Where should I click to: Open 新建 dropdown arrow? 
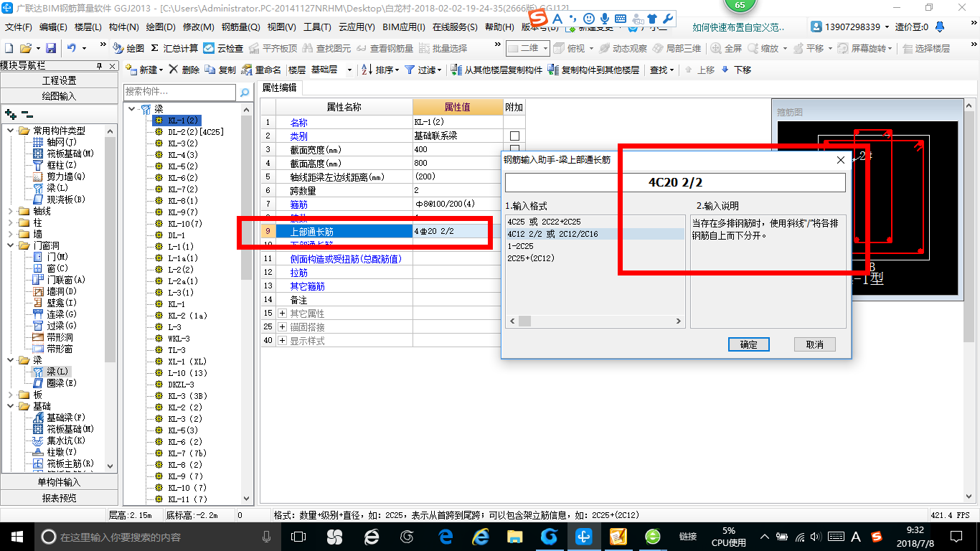(x=161, y=70)
